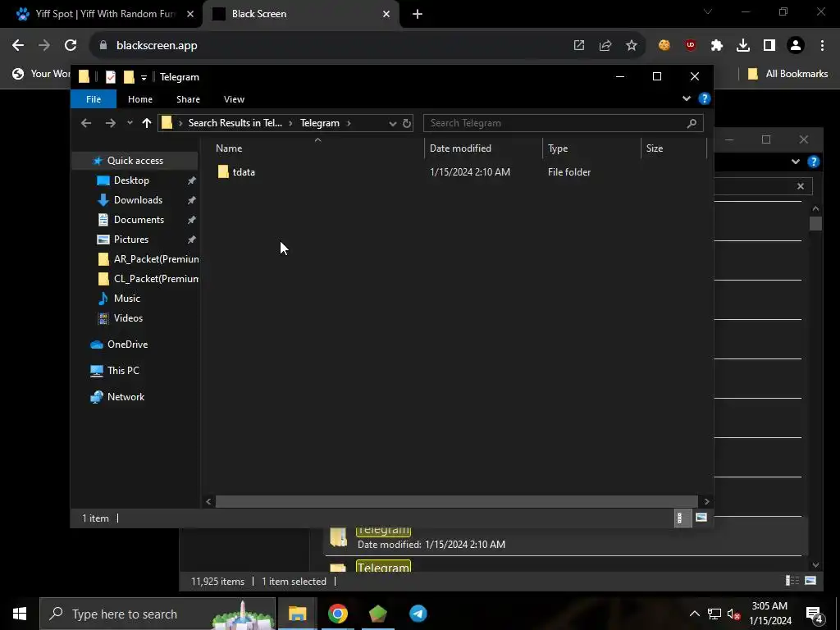Open address bar history dropdown in Explorer
This screenshot has width=840, height=630.
[393, 123]
